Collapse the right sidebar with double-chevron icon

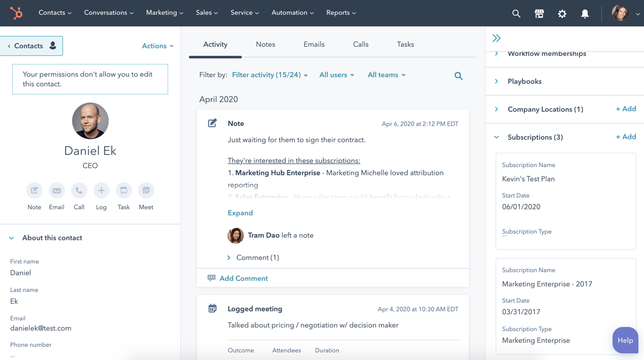pos(496,38)
